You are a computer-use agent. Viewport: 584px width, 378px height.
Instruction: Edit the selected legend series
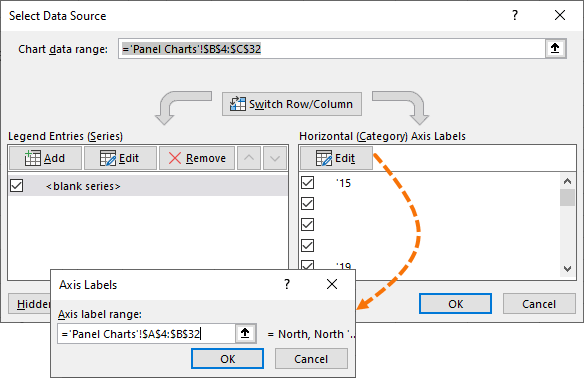[120, 158]
